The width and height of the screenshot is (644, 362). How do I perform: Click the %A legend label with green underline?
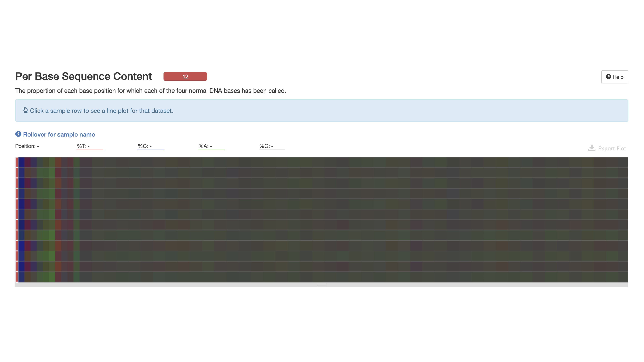click(x=205, y=146)
